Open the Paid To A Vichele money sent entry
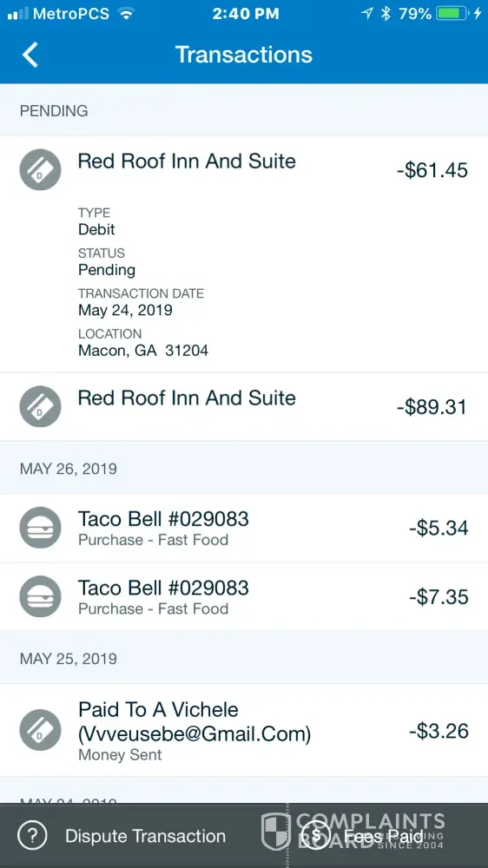 244,730
